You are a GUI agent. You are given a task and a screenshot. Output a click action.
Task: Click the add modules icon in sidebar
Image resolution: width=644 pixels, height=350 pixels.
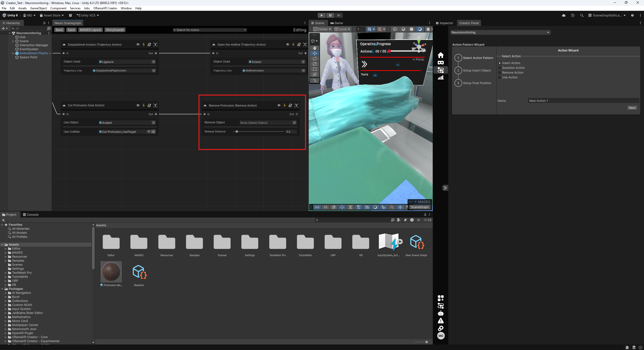[x=441, y=298]
